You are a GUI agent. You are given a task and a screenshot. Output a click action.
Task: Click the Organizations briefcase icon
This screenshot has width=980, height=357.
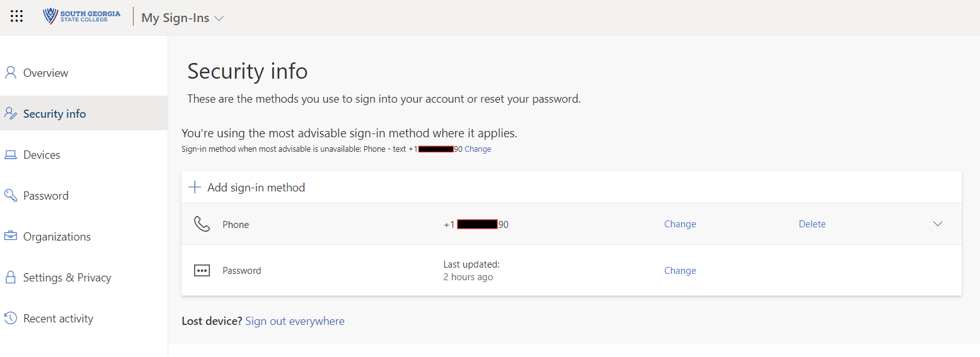click(x=11, y=237)
